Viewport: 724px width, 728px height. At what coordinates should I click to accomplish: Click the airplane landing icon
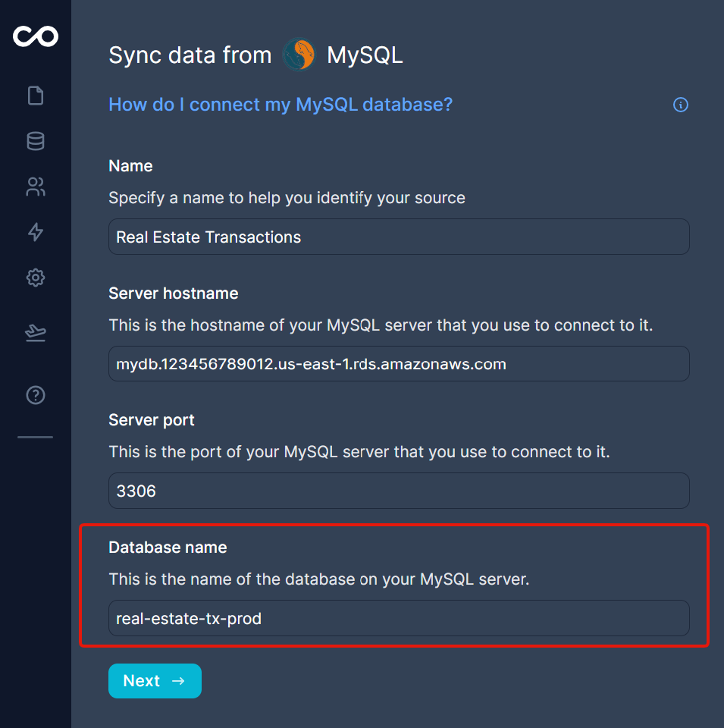coord(36,332)
